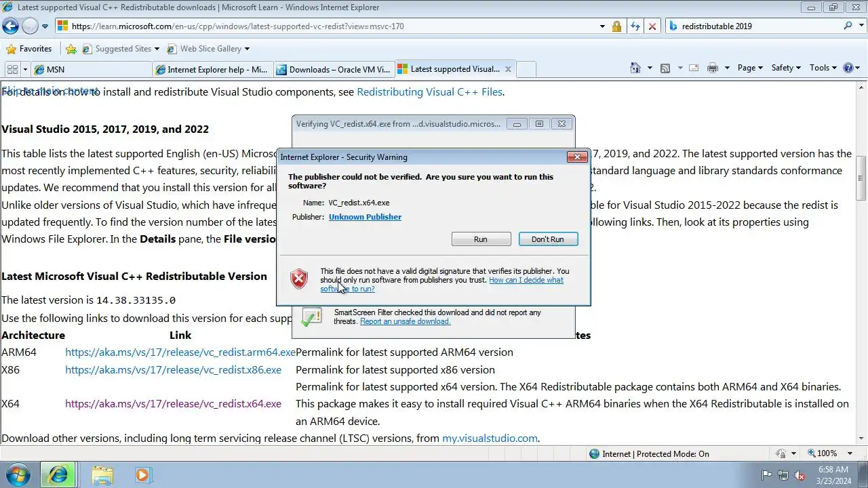The width and height of the screenshot is (868, 488).
Task: Switch to Internet Explorer help tab
Action: (212, 69)
